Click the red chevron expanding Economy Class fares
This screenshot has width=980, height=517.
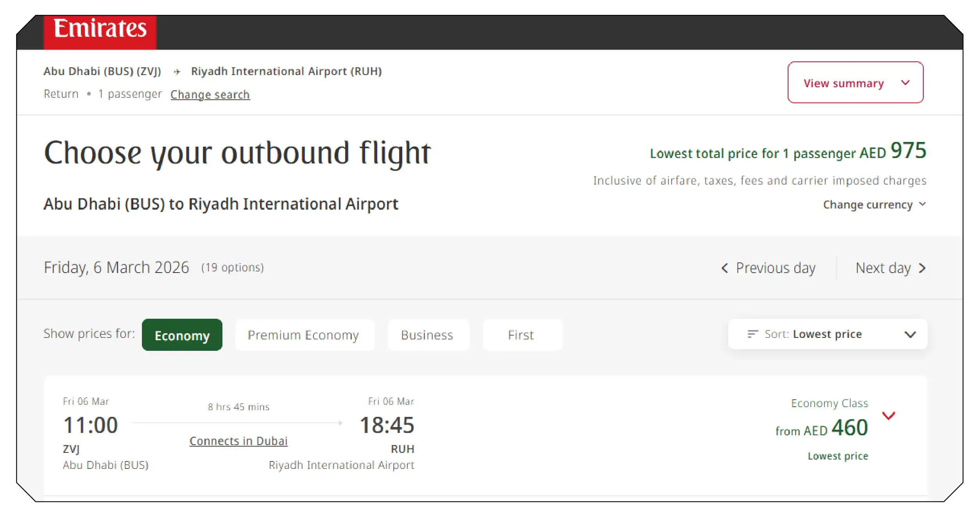click(x=889, y=415)
